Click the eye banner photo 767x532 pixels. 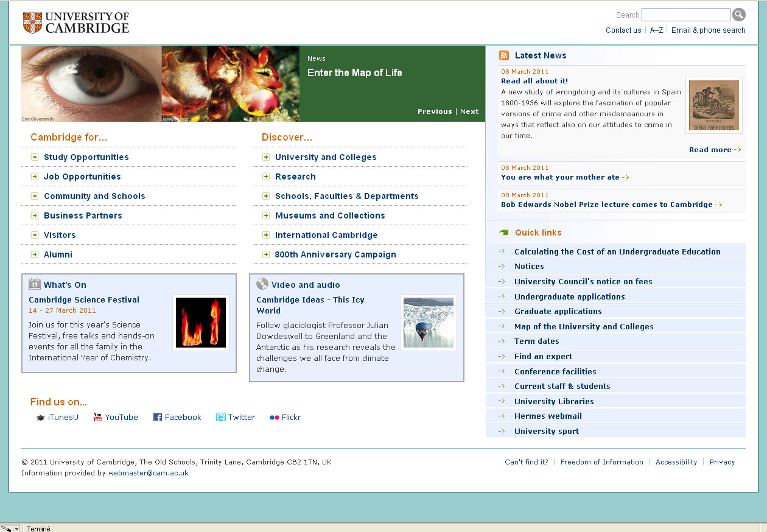point(91,84)
